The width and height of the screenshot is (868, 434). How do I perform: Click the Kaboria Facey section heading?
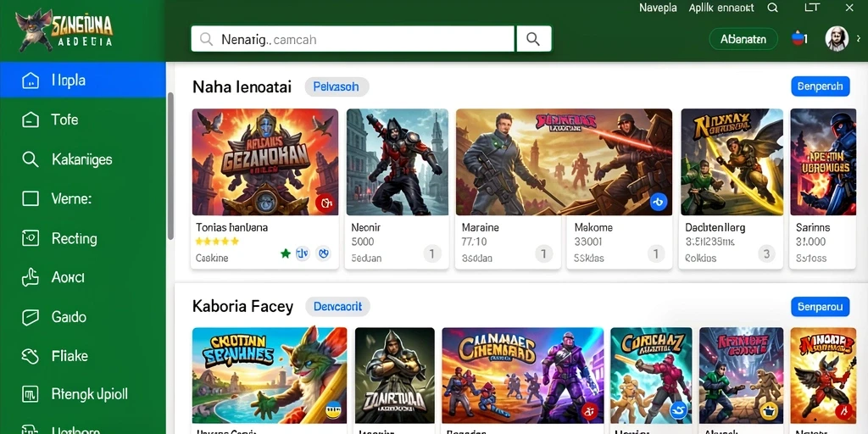pos(242,306)
